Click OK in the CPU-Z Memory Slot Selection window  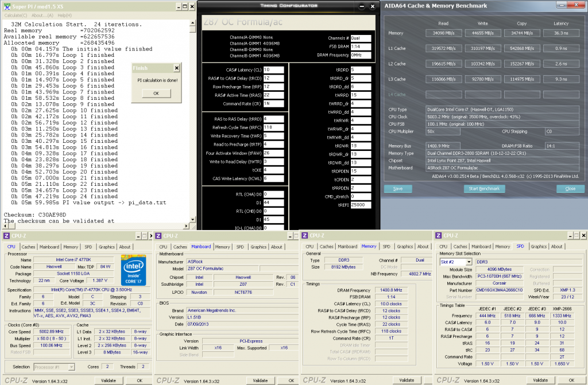(571, 380)
